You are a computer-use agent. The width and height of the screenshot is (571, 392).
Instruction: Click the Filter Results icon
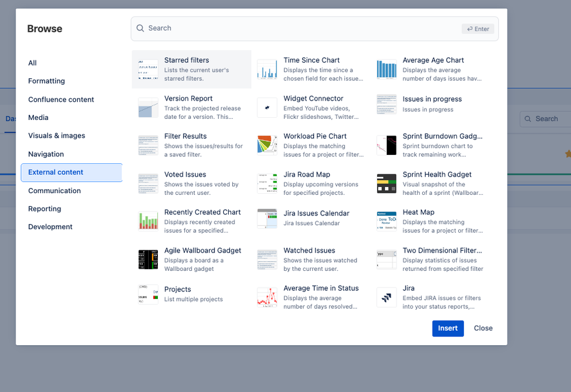point(148,145)
